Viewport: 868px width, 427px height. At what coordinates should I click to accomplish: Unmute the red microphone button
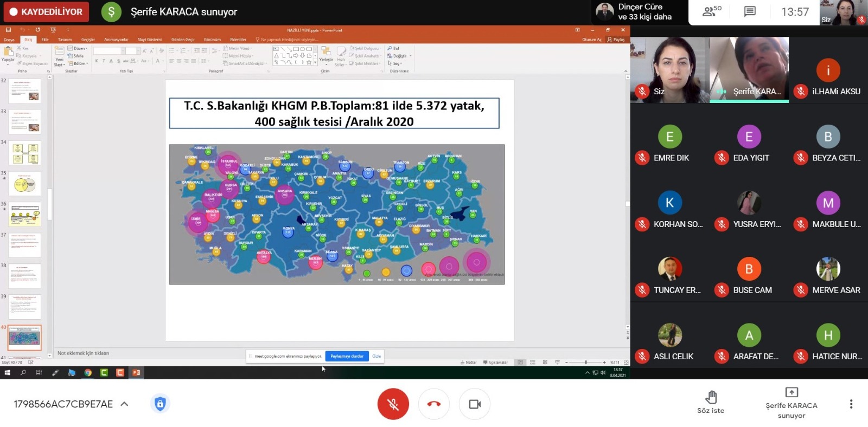(393, 404)
